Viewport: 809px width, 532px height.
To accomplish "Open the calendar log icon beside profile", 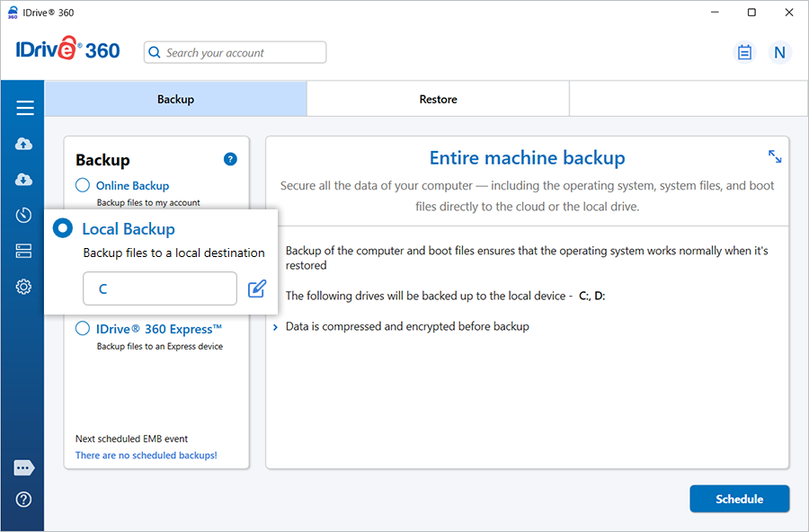I will click(744, 52).
